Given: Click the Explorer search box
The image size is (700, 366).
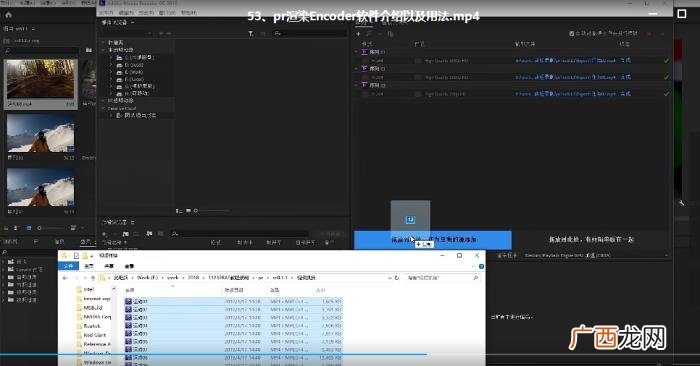Looking at the screenshot, I should click(x=443, y=278).
